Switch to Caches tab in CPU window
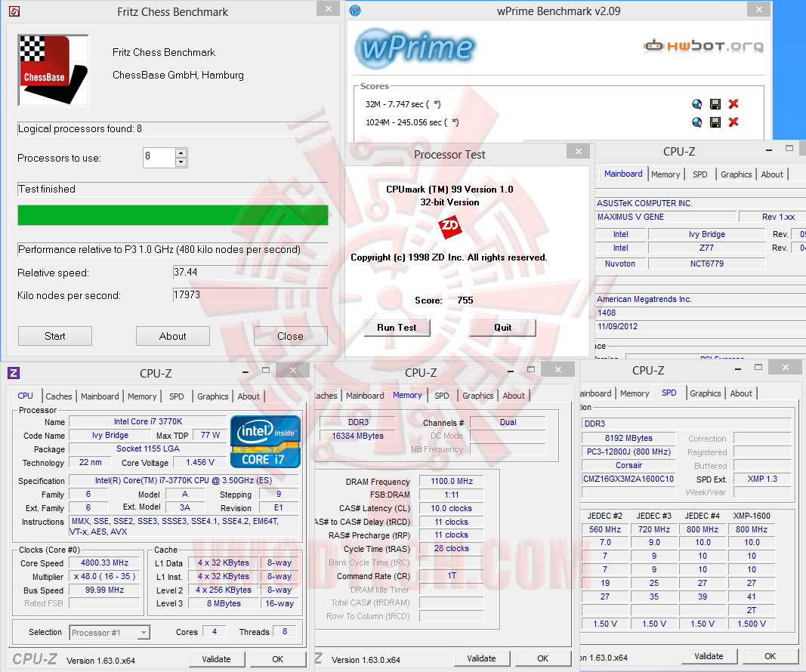Screen dimensions: 806x672 tap(59, 396)
